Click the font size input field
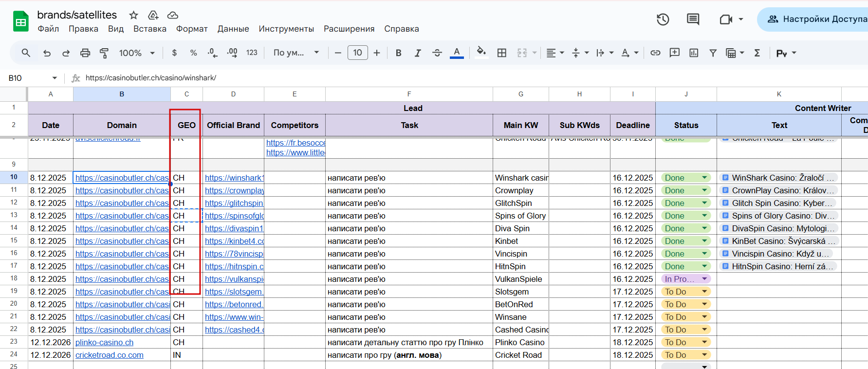Image resolution: width=868 pixels, height=369 pixels. pos(357,53)
